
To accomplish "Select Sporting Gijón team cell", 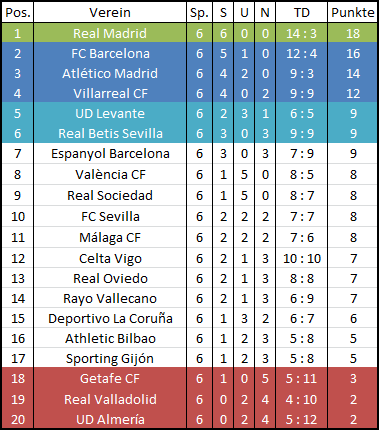I will click(x=110, y=359).
